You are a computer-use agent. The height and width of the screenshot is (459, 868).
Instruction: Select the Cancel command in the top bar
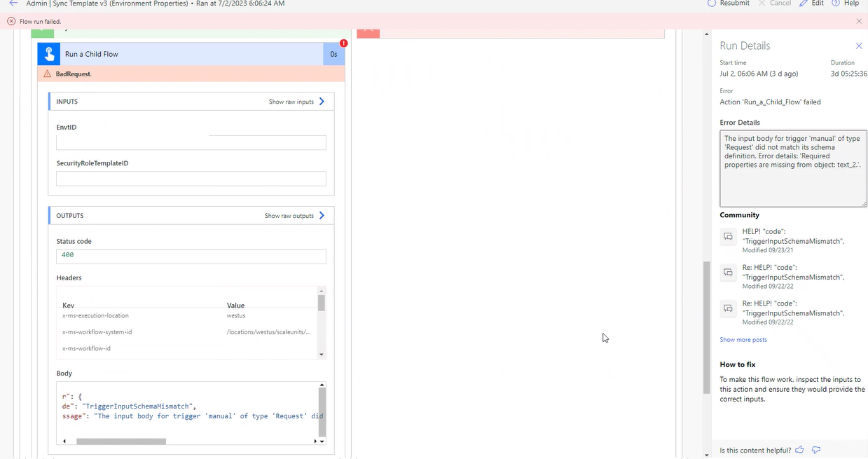(x=774, y=4)
